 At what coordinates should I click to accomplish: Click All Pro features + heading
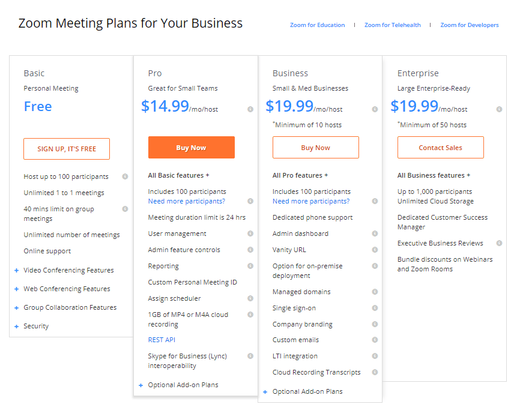300,175
